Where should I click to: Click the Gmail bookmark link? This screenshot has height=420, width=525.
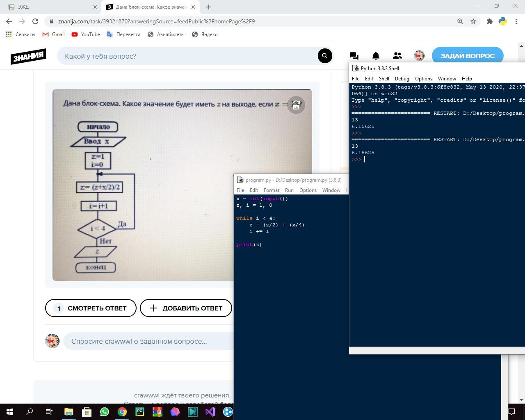[54, 34]
